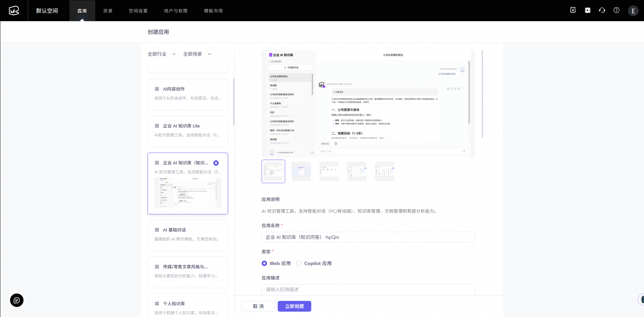Image resolution: width=644 pixels, height=317 pixels.
Task: Expand the 全部场景 dropdown
Action: click(x=197, y=54)
